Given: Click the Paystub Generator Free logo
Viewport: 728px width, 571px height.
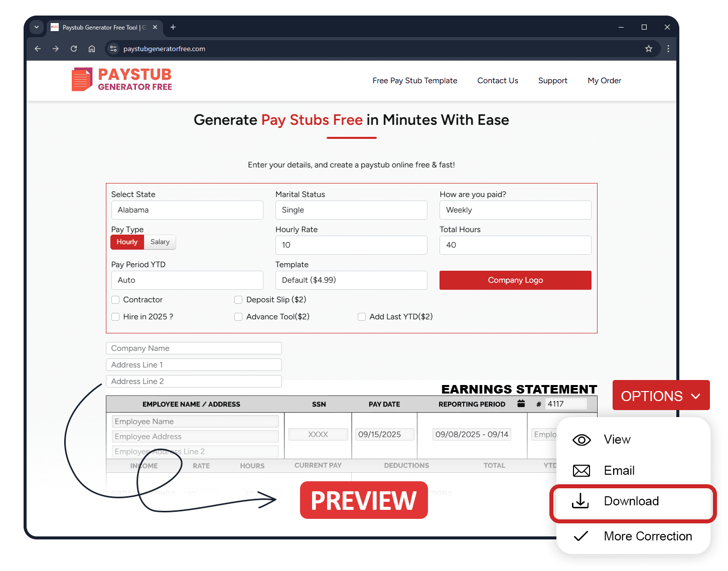Looking at the screenshot, I should pos(122,80).
